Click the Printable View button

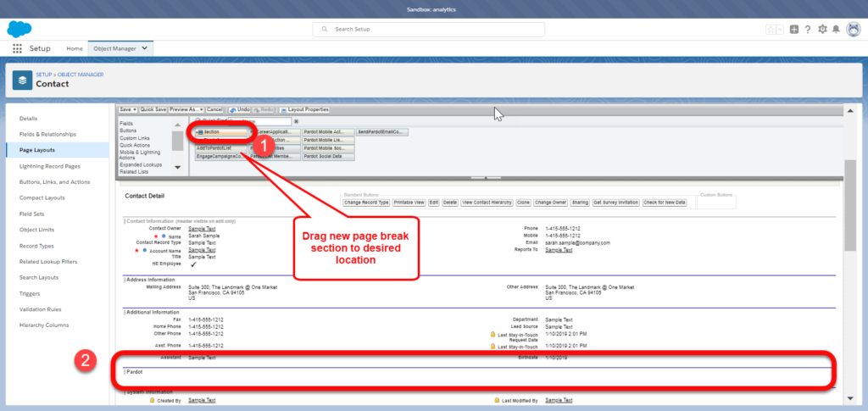[409, 203]
